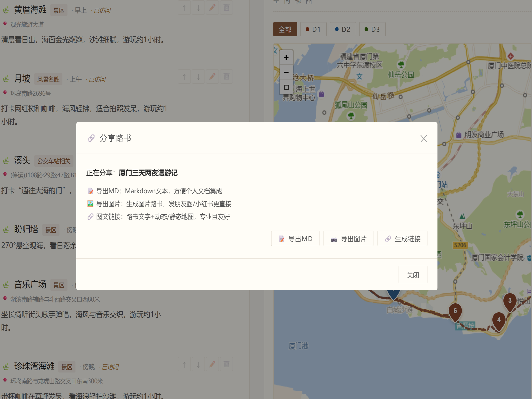Image resolution: width=532 pixels, height=399 pixels.
Task: Click the 黄厝海滩 title
Action: [x=30, y=10]
